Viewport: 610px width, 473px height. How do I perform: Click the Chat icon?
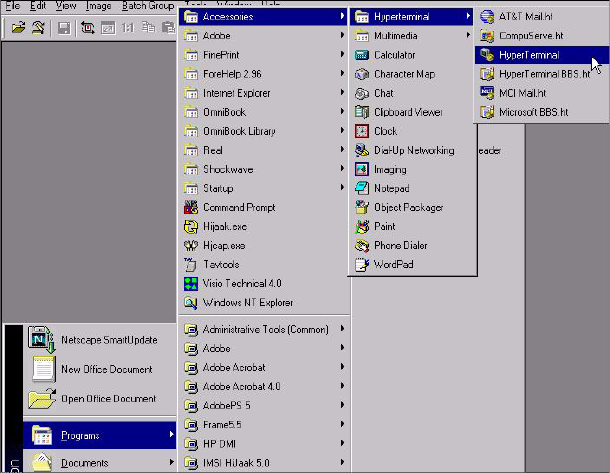coord(362,93)
